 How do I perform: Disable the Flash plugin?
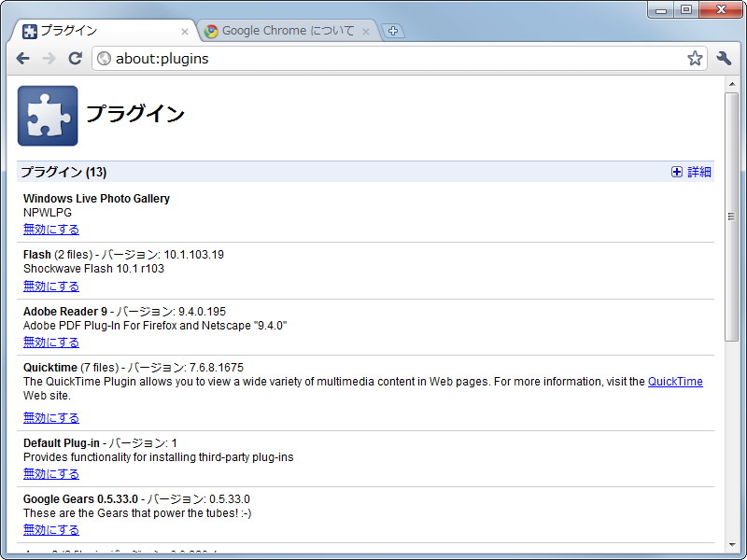pyautogui.click(x=50, y=286)
